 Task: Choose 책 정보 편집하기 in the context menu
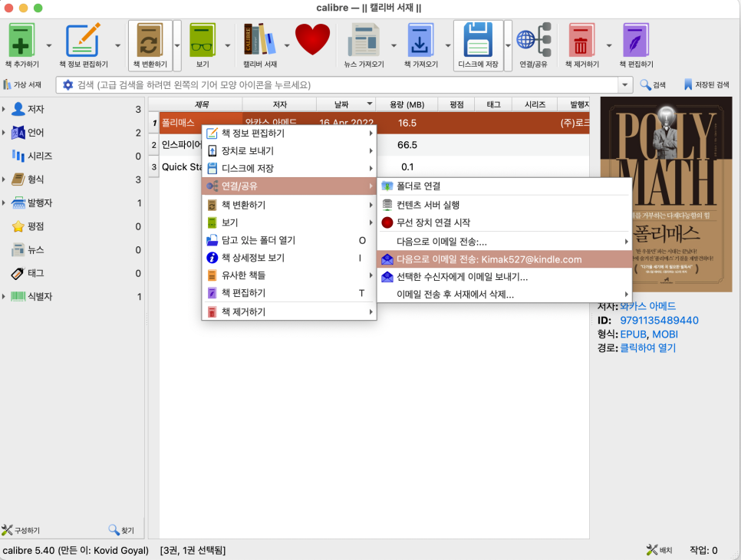pos(289,133)
